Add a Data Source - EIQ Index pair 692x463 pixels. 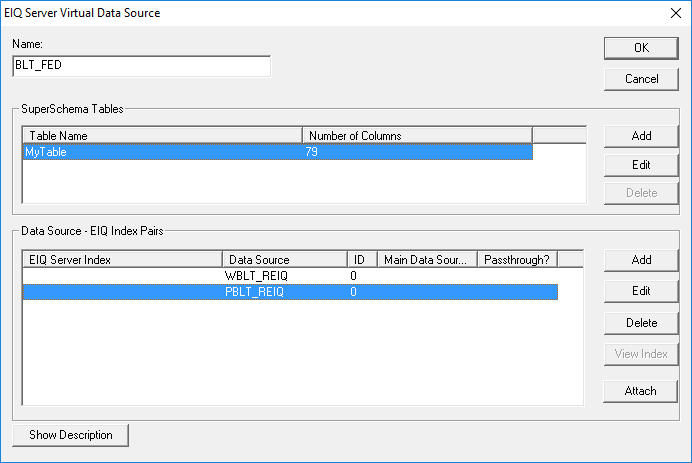(641, 260)
